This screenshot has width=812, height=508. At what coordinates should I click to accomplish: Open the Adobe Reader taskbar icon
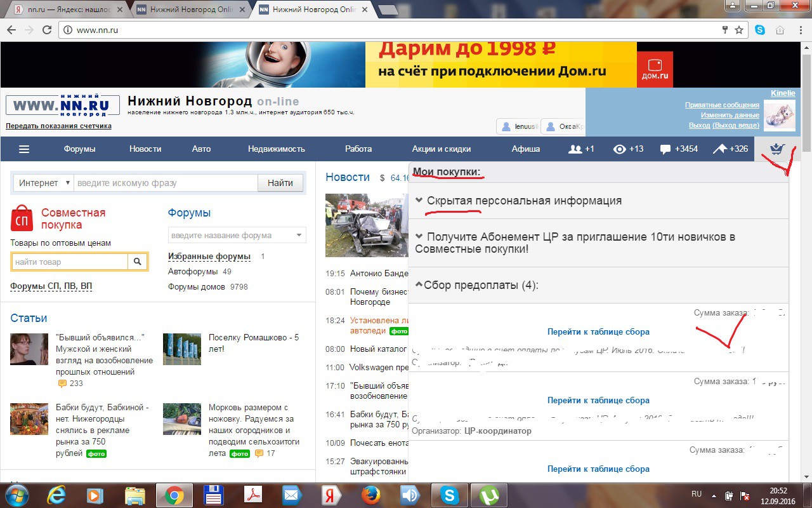tap(252, 495)
